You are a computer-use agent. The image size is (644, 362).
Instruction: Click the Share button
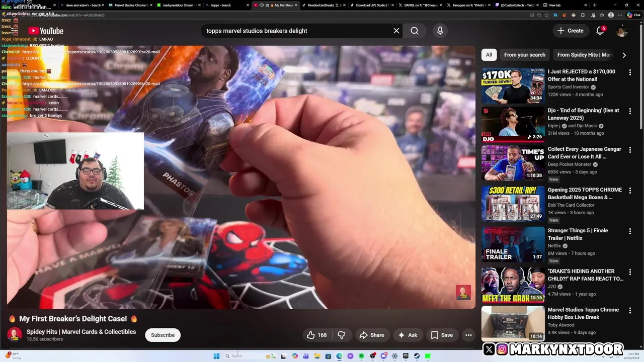372,335
